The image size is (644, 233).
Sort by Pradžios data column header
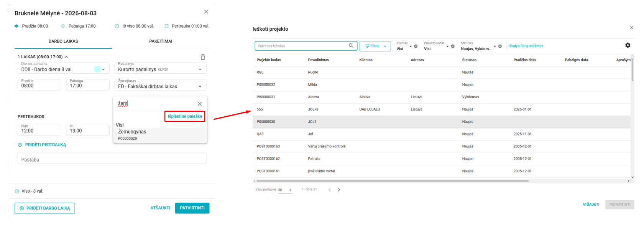[x=524, y=60]
